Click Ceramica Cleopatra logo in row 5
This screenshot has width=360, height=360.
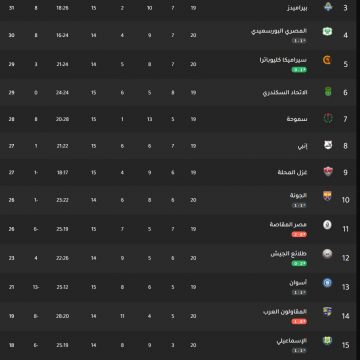pos(327,60)
